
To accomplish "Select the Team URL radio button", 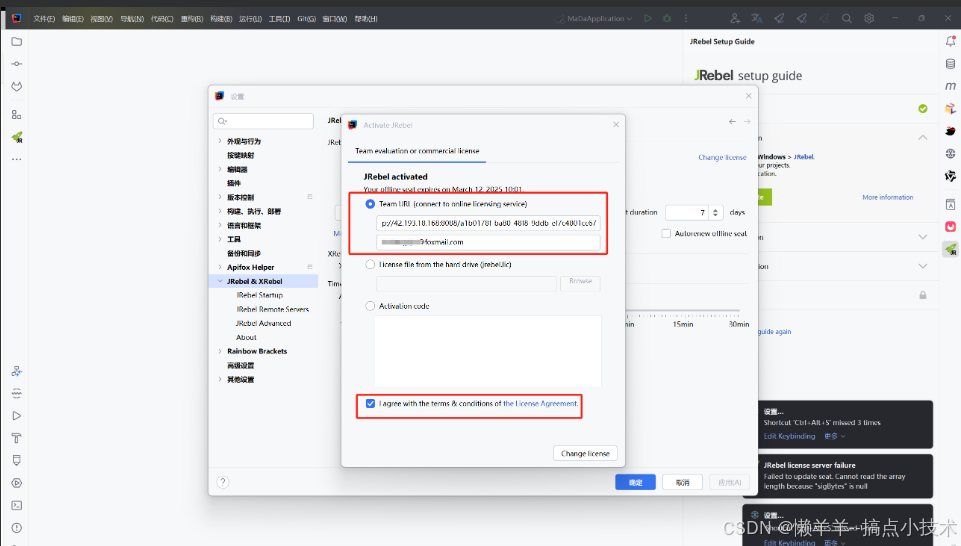I will pyautogui.click(x=370, y=204).
